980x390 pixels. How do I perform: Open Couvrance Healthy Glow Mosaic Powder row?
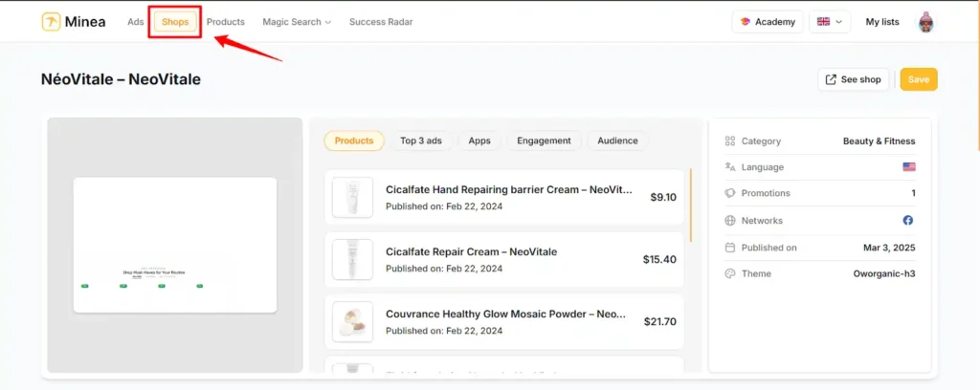[504, 322]
